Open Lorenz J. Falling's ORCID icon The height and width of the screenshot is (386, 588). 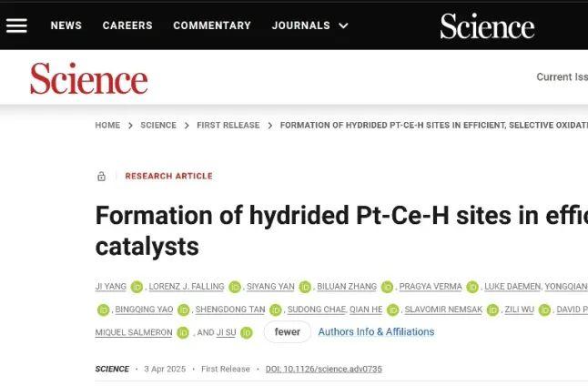click(235, 287)
